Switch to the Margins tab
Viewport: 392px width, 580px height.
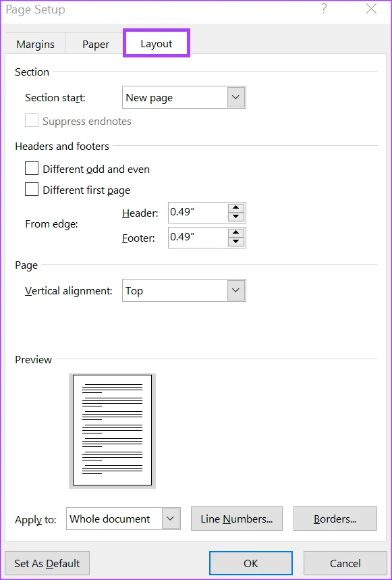(x=36, y=45)
